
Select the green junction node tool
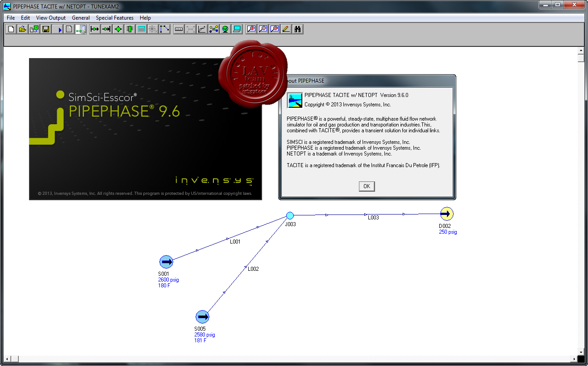tap(118, 29)
